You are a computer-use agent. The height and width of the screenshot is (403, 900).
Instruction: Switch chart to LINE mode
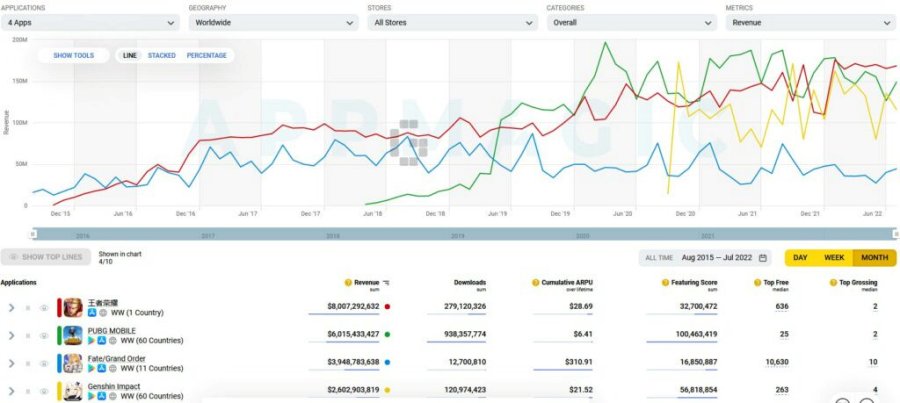coord(130,56)
